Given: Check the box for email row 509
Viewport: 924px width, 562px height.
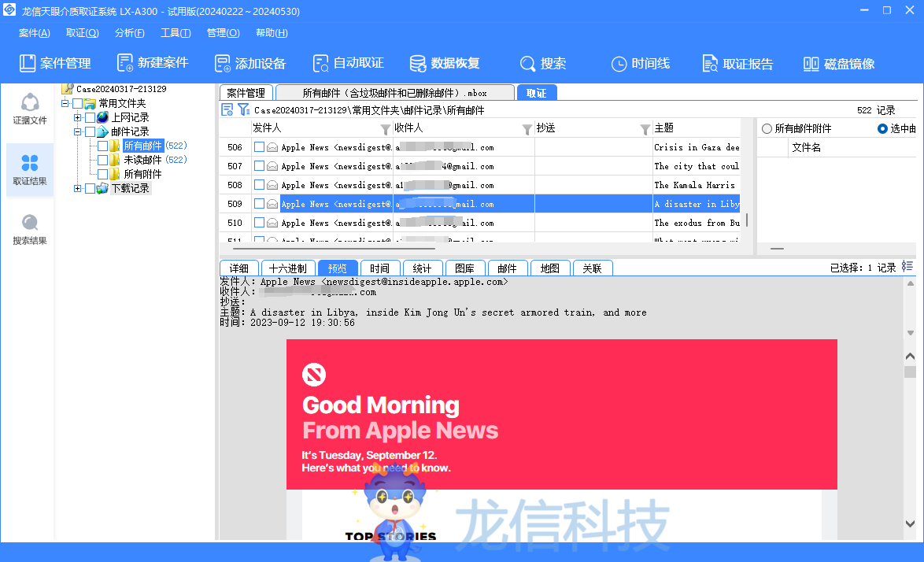Looking at the screenshot, I should [x=259, y=203].
